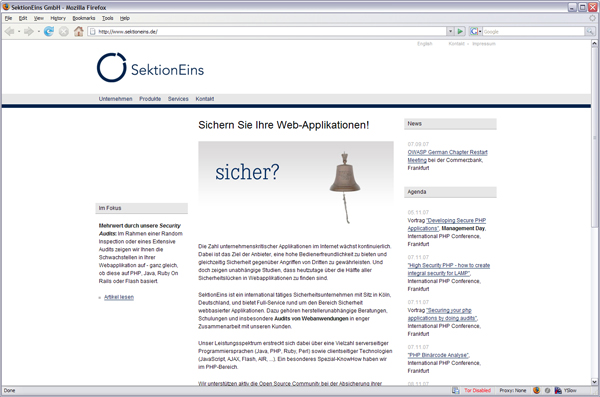Open the Help menu
Viewport: 600px width, 397px height.
point(125,18)
